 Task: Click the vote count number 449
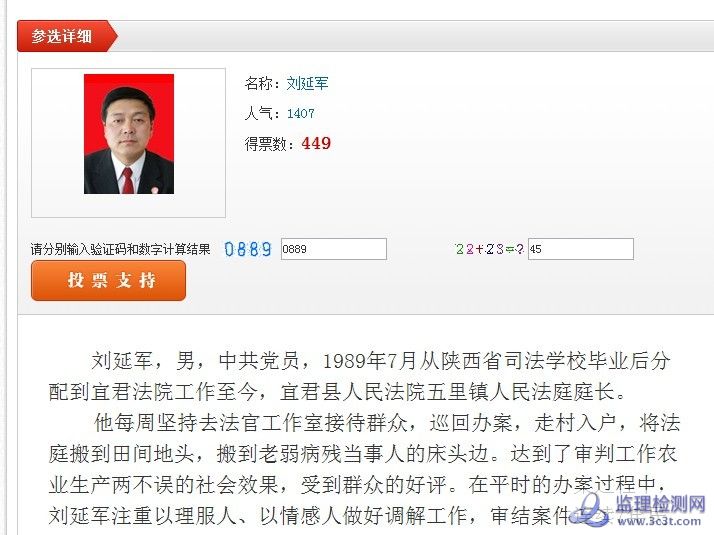(316, 143)
